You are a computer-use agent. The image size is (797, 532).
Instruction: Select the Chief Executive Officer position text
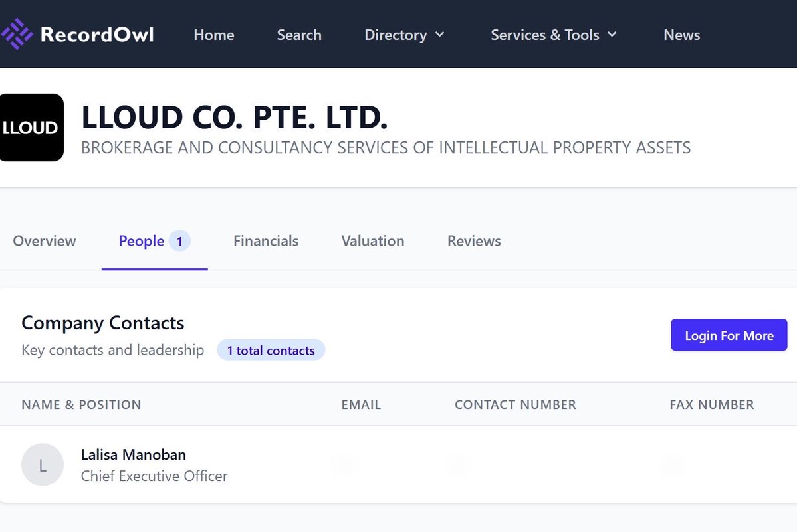coord(154,476)
